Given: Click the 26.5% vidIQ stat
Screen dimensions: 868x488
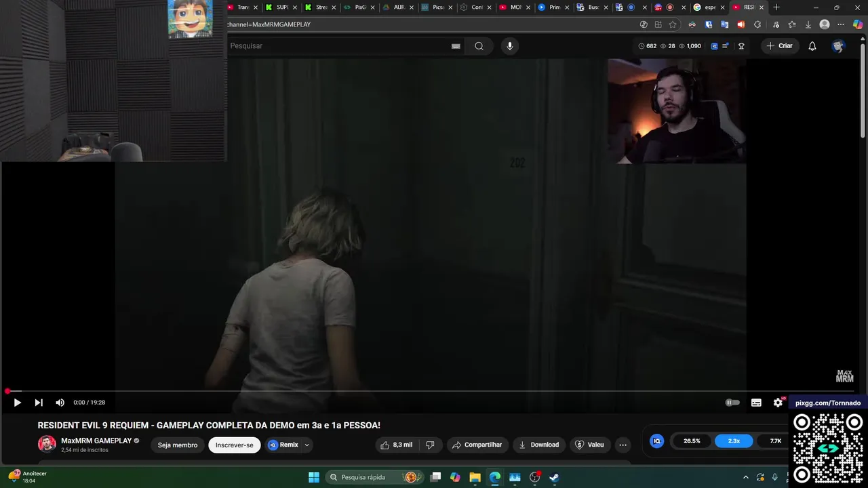Looking at the screenshot, I should click(692, 441).
